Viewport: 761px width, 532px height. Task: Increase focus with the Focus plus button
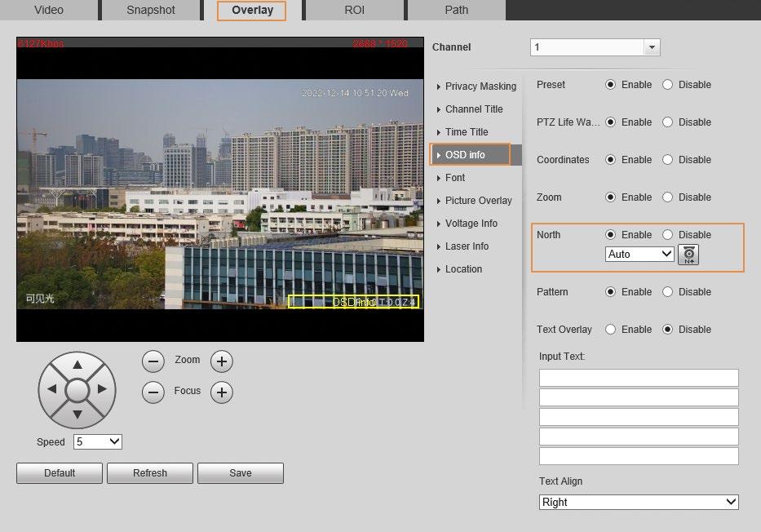tap(221, 392)
